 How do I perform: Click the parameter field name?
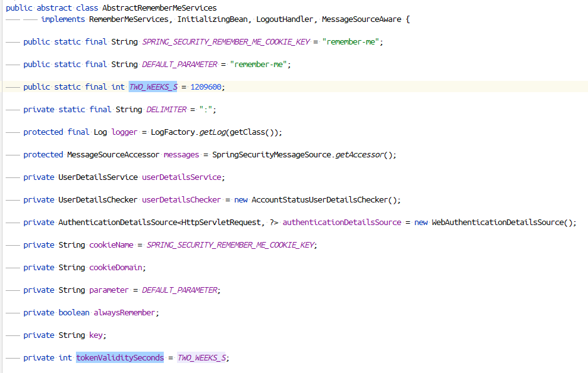point(109,290)
